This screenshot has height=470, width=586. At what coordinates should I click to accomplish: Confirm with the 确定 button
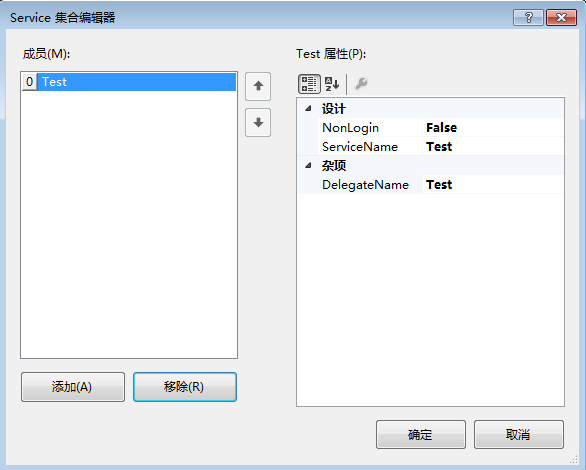pos(421,435)
